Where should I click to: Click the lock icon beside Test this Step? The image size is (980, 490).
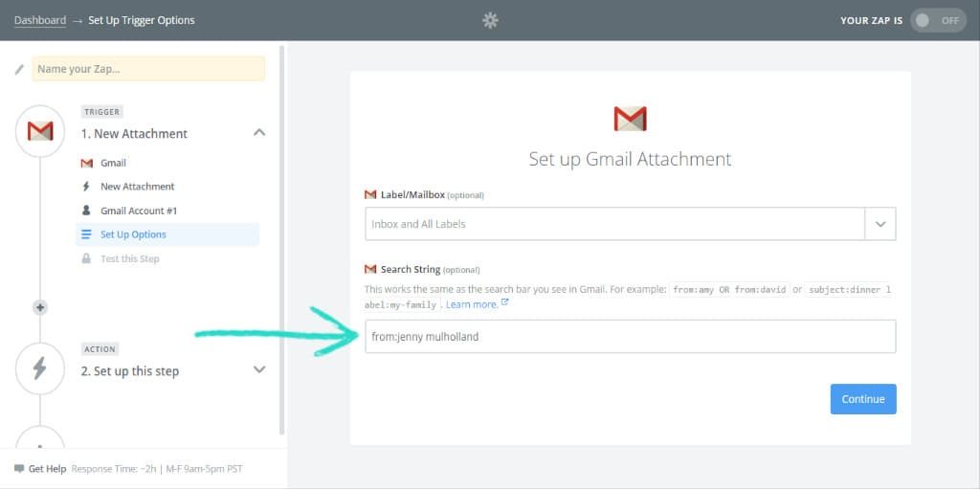[x=86, y=258]
